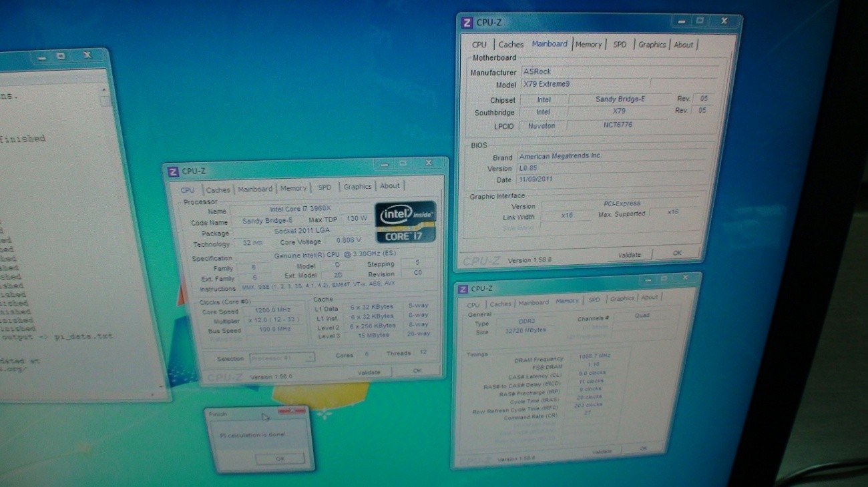The image size is (868, 487).
Task: Switch to Memory tab in the processor window
Action: tap(293, 189)
